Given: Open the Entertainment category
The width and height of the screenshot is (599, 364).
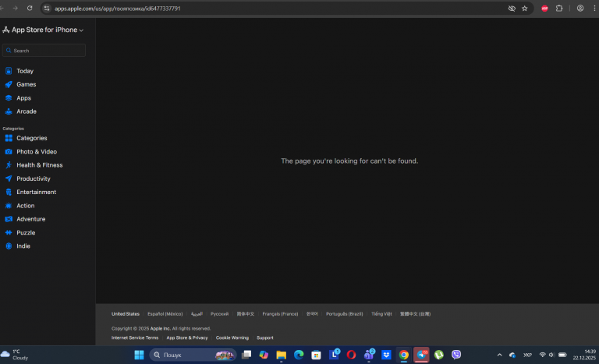Looking at the screenshot, I should click(x=36, y=192).
